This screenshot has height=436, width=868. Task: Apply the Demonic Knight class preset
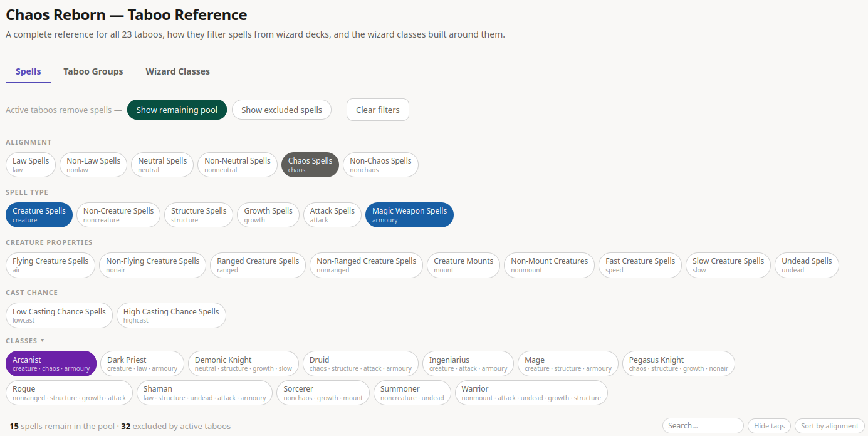243,364
